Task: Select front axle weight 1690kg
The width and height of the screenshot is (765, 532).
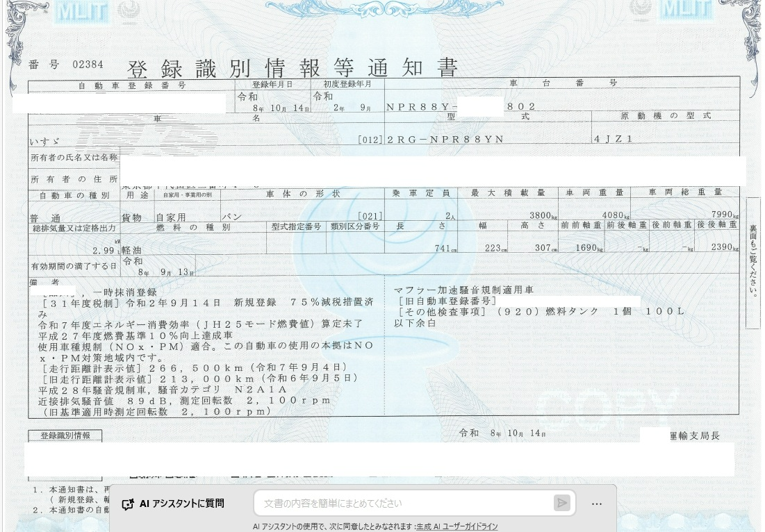Action: [x=589, y=248]
